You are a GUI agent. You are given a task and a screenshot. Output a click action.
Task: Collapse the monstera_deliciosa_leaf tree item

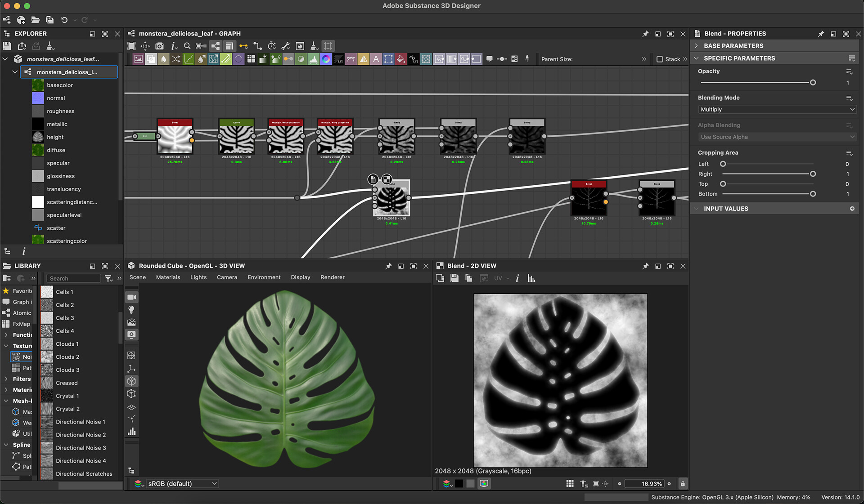coord(5,59)
